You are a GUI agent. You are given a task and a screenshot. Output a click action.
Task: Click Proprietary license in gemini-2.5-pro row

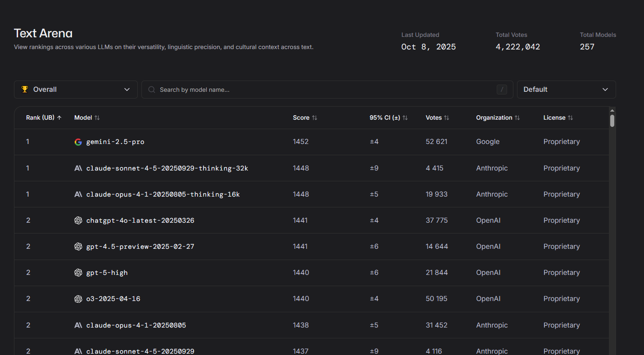562,142
